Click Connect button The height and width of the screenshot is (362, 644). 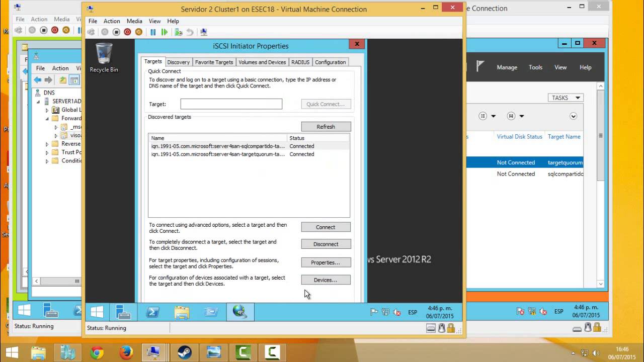click(326, 227)
